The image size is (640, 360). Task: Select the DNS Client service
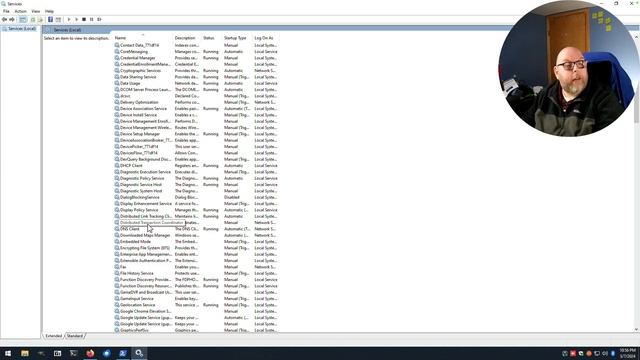196,229
